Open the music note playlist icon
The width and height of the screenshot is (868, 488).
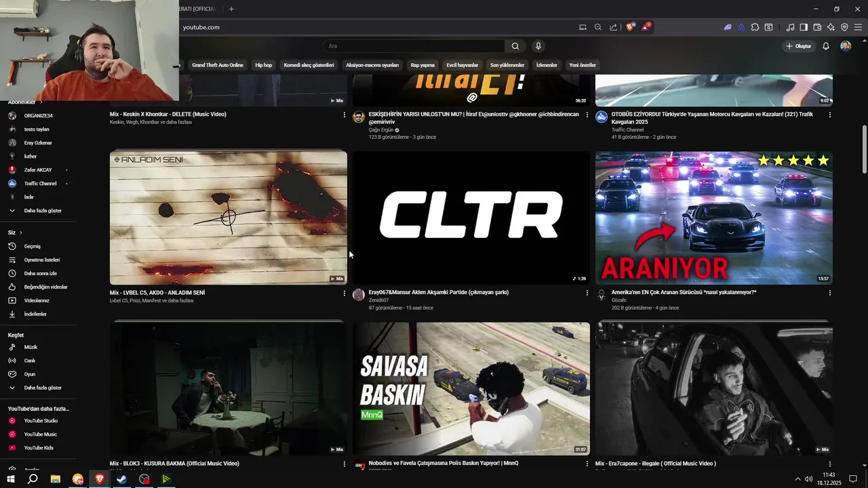[790, 27]
